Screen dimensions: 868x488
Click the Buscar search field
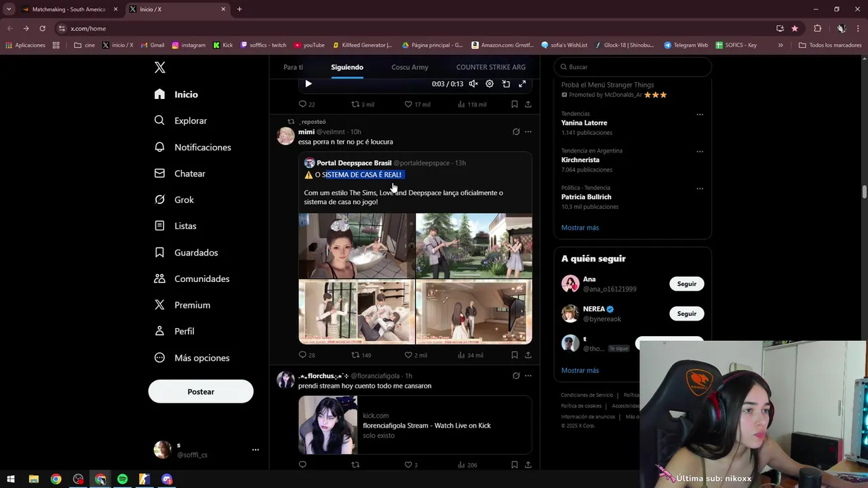tap(633, 67)
